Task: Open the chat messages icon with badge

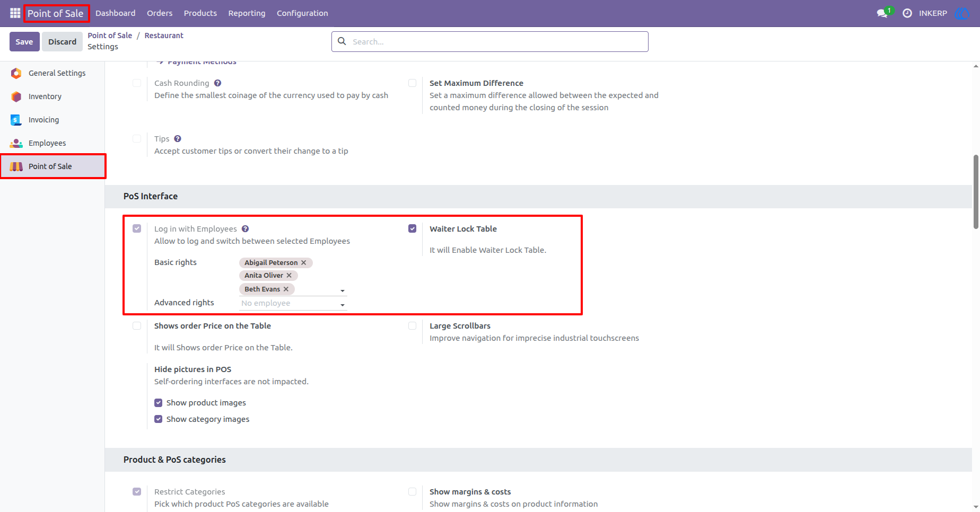Action: [883, 13]
